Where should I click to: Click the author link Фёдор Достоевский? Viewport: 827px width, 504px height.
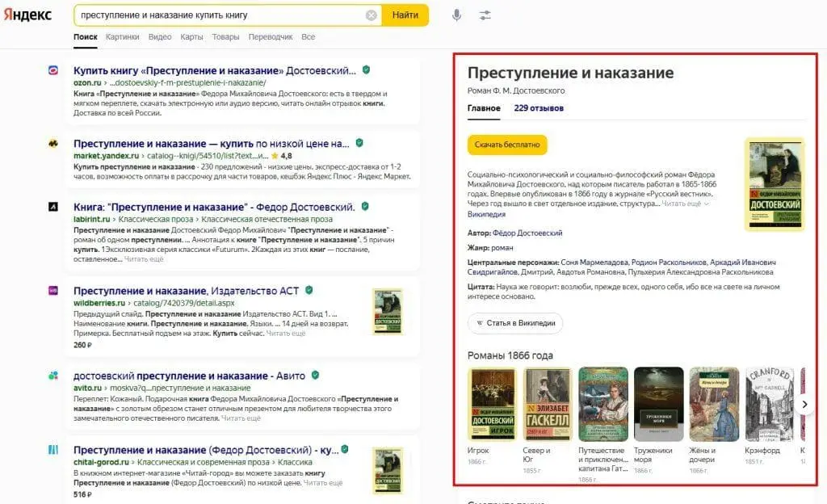(x=527, y=233)
